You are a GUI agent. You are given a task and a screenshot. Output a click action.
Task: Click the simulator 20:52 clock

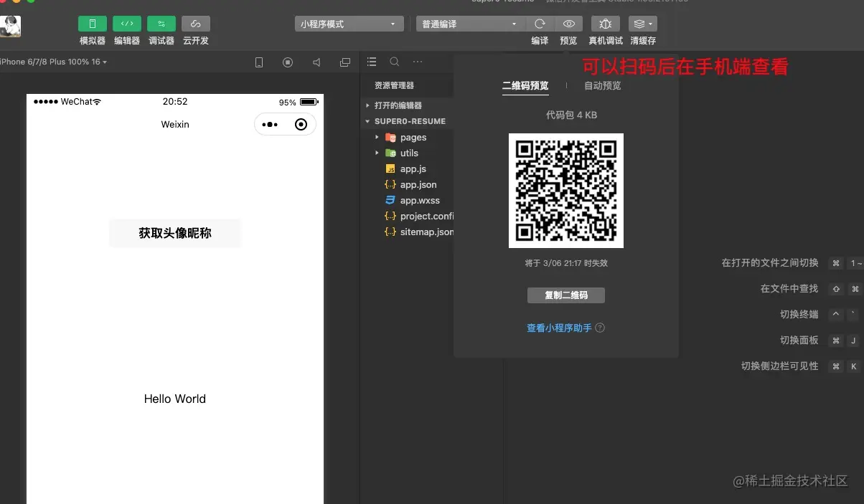coord(175,102)
